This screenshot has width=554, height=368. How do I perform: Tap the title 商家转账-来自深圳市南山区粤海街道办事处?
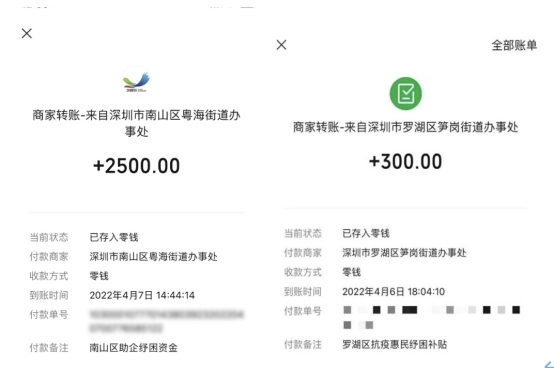click(x=136, y=123)
